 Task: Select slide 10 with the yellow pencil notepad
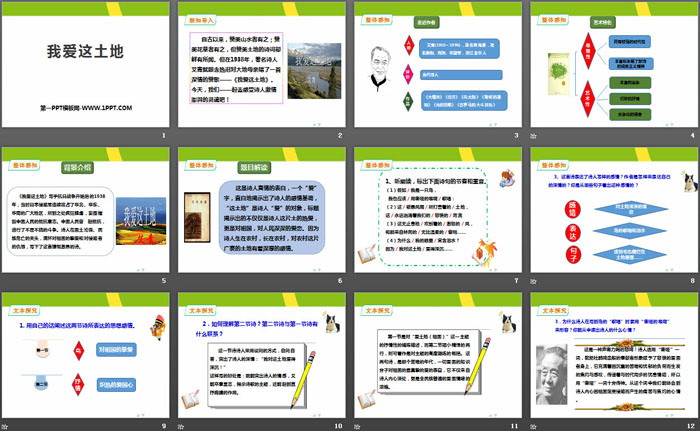262,356
